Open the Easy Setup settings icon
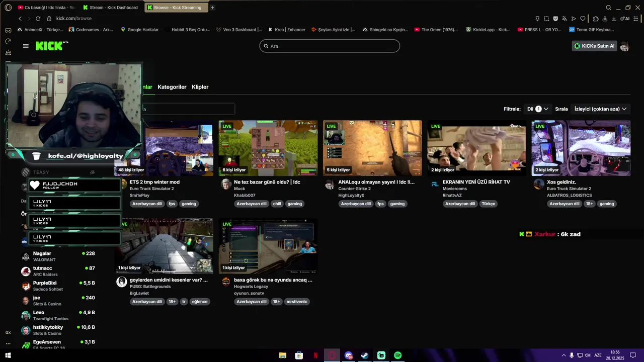The height and width of the screenshot is (362, 644). pyautogui.click(x=636, y=19)
